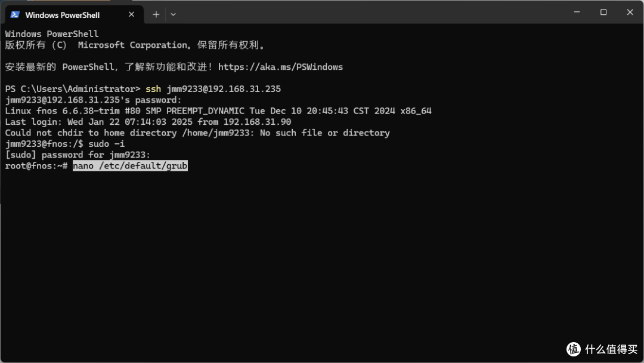Click the Linux fnos kernel version line

click(218, 111)
